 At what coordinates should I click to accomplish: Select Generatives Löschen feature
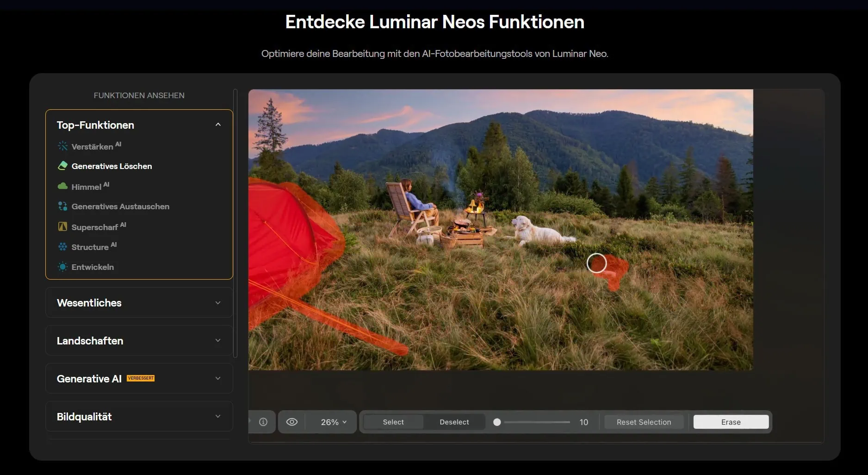(112, 166)
